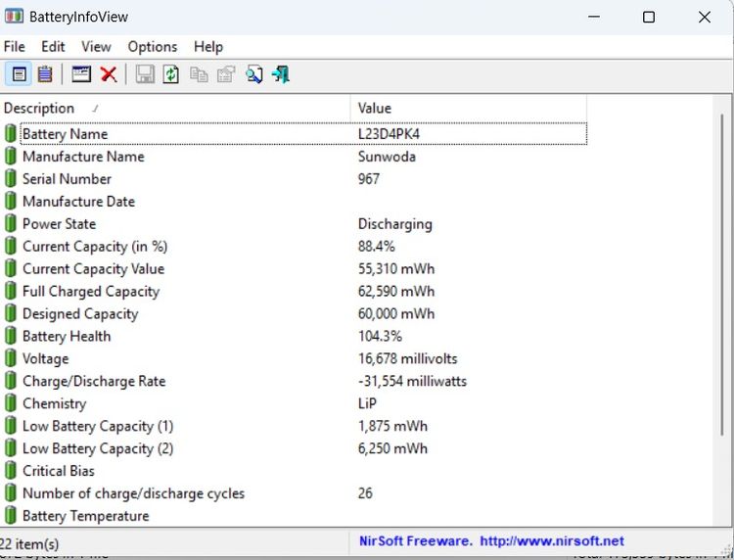Click the BatteryInfoView app icon in title bar
Viewport: 734px width, 560px height.
[x=14, y=17]
